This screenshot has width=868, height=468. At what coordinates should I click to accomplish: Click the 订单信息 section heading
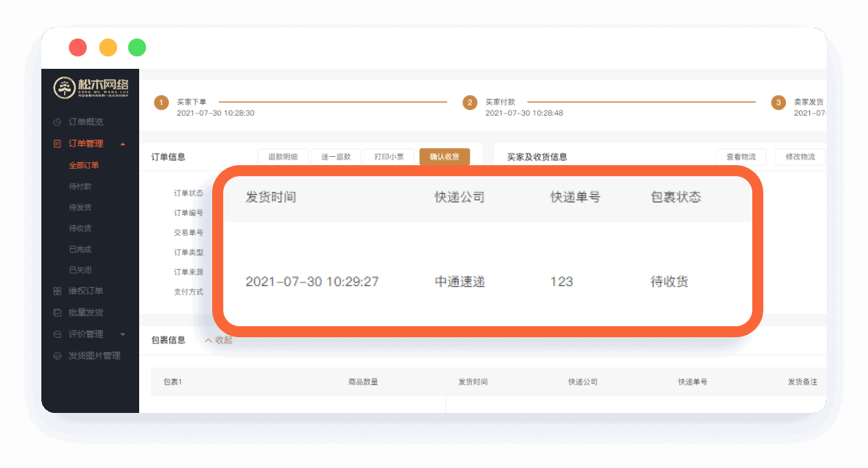(x=168, y=157)
